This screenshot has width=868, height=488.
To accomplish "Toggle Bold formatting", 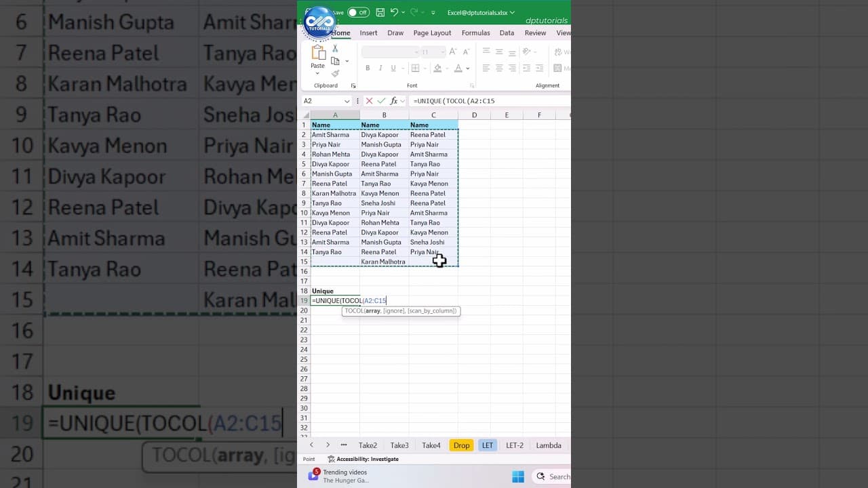I will tap(368, 68).
